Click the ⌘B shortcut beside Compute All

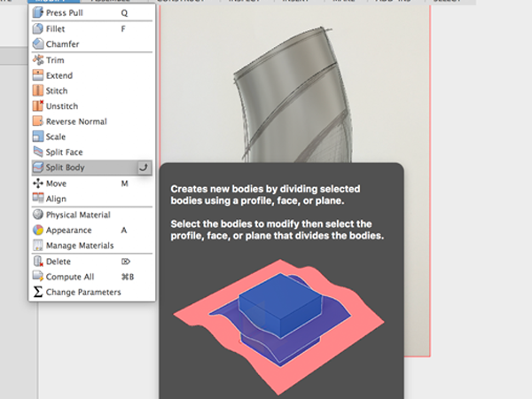pos(128,277)
